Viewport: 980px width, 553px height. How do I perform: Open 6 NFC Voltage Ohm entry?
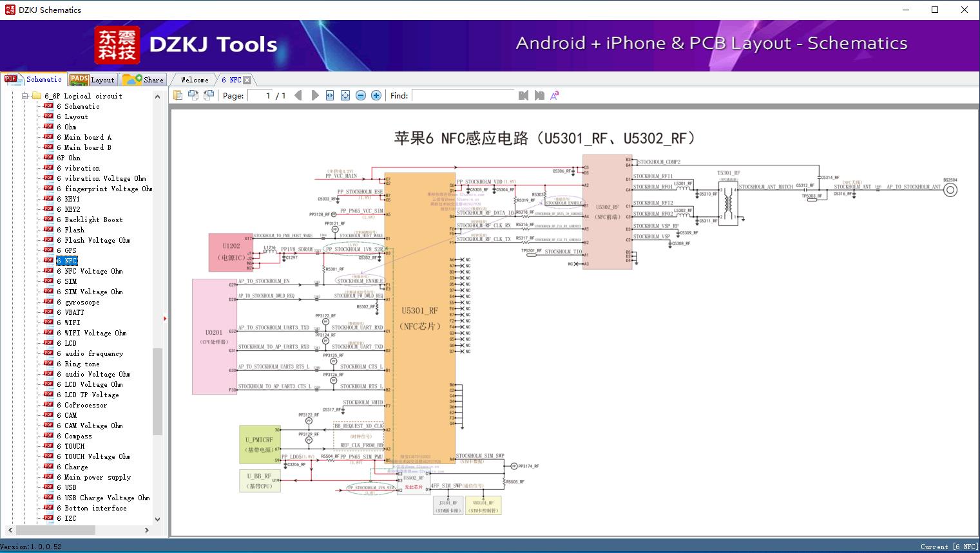pyautogui.click(x=90, y=271)
